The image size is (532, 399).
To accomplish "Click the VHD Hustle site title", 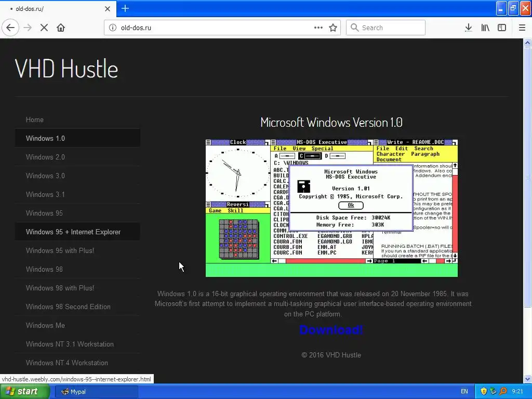I will (66, 69).
